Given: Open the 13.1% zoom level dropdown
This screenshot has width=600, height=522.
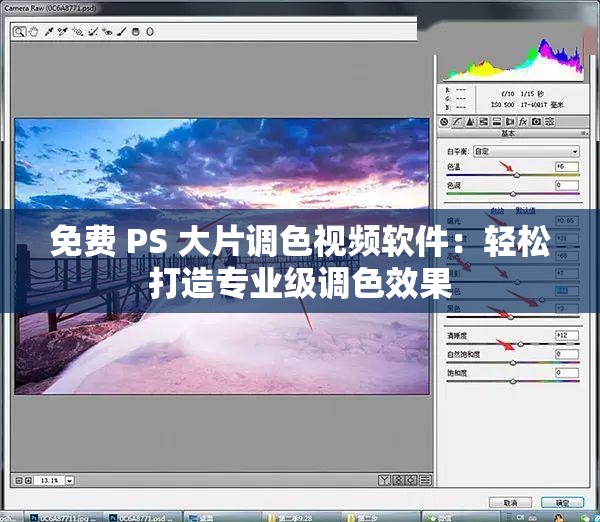Looking at the screenshot, I should [70, 480].
